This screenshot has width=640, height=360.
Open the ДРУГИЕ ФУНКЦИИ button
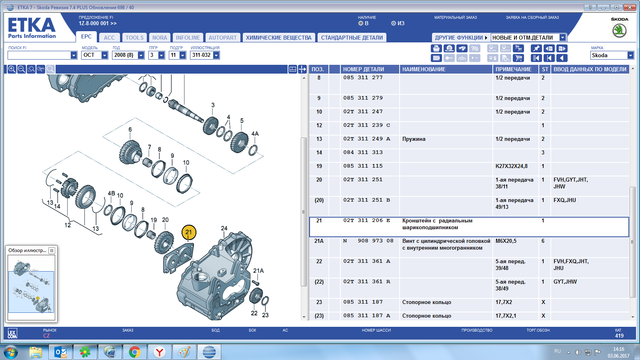(x=461, y=38)
